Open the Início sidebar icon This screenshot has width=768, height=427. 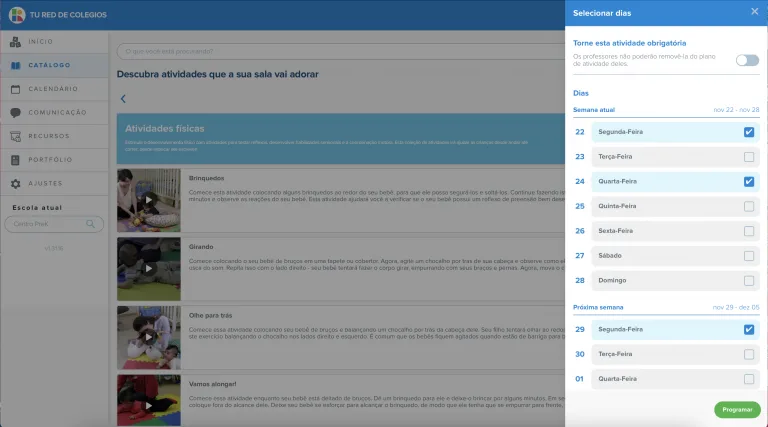coord(16,42)
